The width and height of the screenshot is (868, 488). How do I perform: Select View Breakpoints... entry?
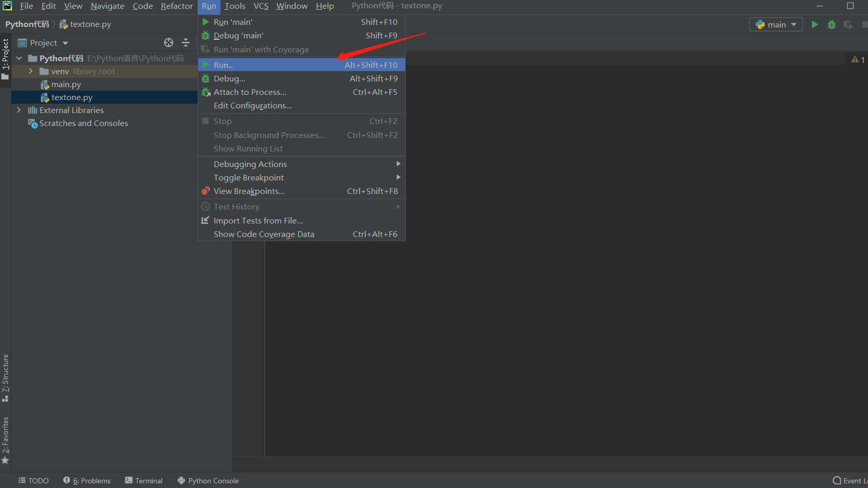pos(301,191)
